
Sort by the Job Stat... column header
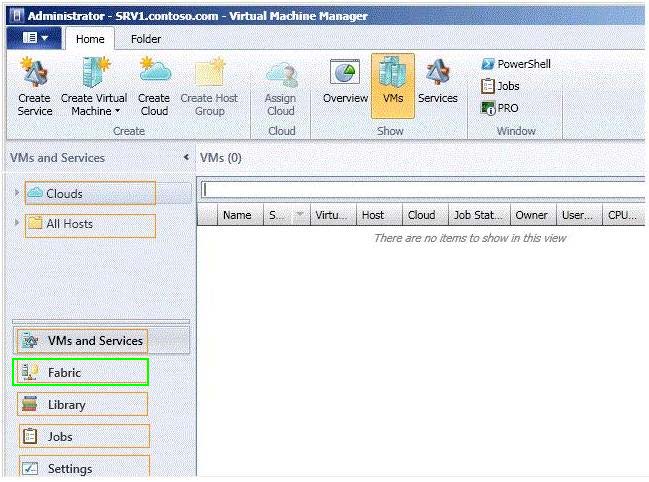(x=480, y=215)
